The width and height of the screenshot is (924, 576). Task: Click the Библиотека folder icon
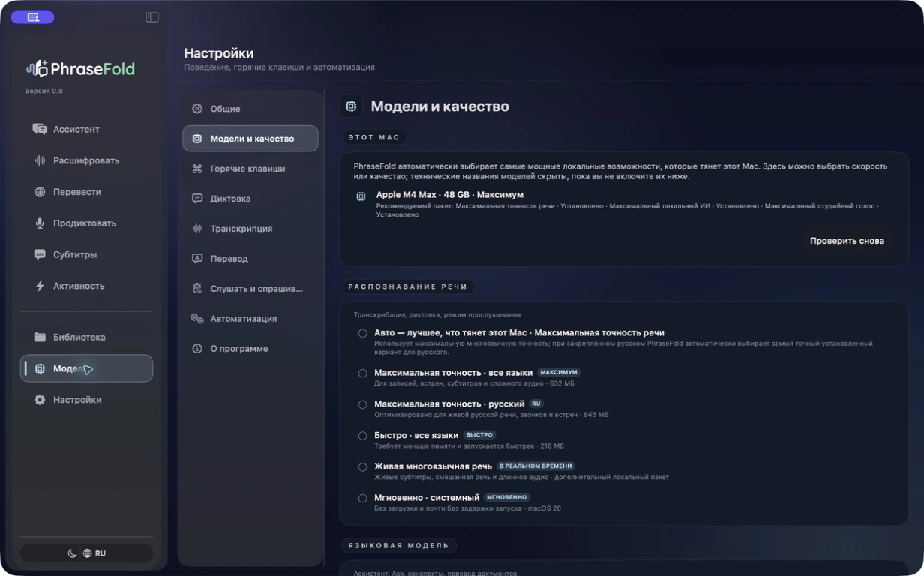point(40,337)
